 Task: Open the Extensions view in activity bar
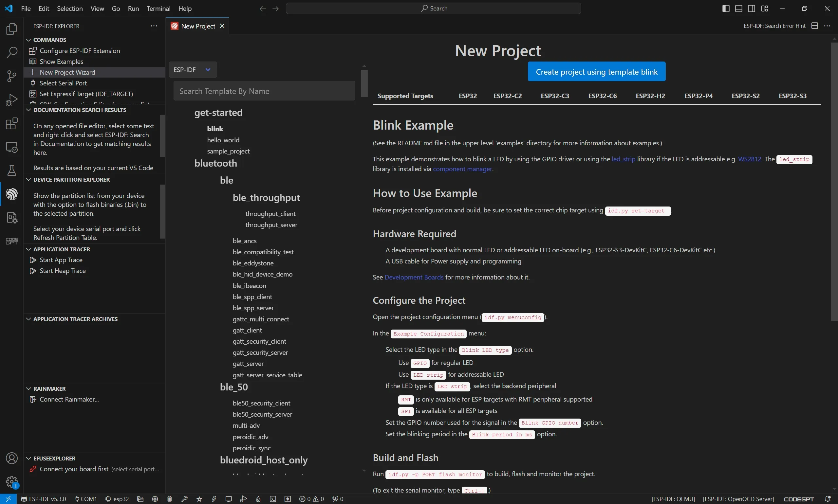11,124
